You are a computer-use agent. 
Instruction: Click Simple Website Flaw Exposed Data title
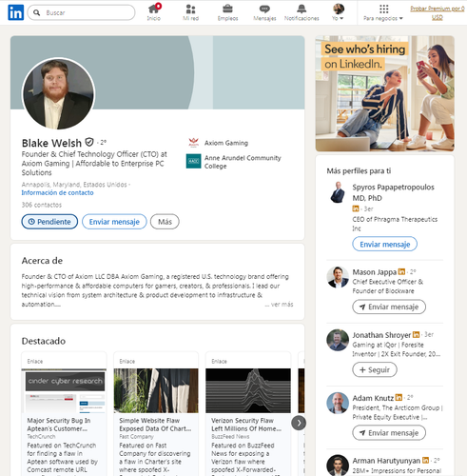[x=155, y=425]
